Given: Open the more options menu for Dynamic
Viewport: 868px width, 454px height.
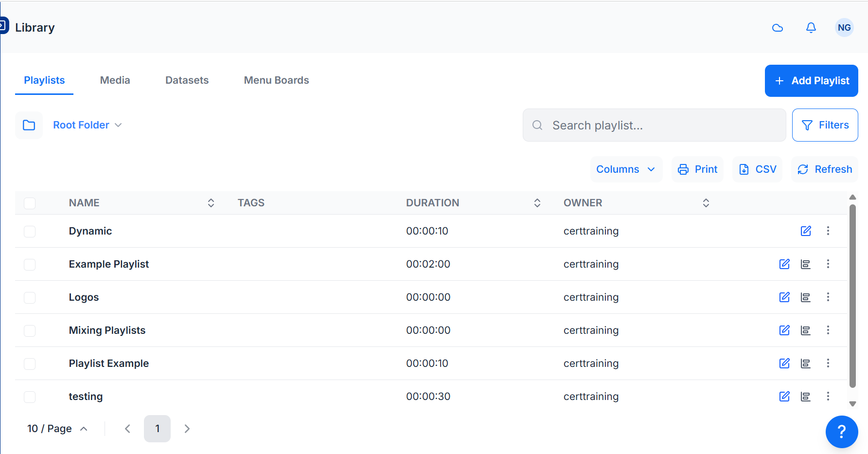Looking at the screenshot, I should (828, 231).
